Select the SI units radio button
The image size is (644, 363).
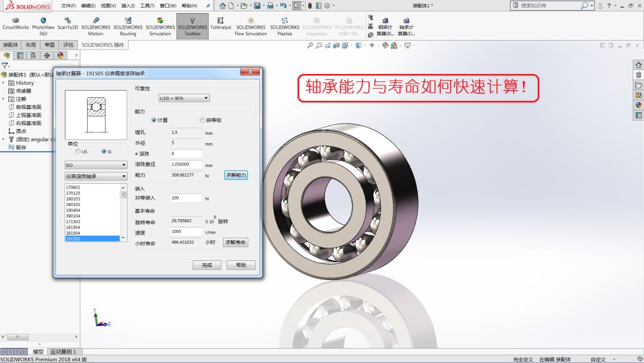click(x=104, y=152)
